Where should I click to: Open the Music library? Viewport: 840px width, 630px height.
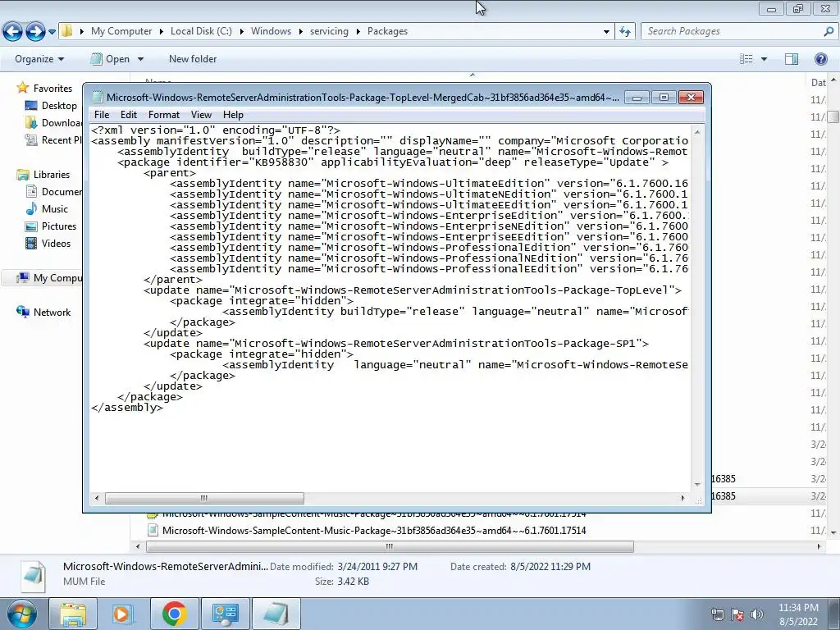55,209
